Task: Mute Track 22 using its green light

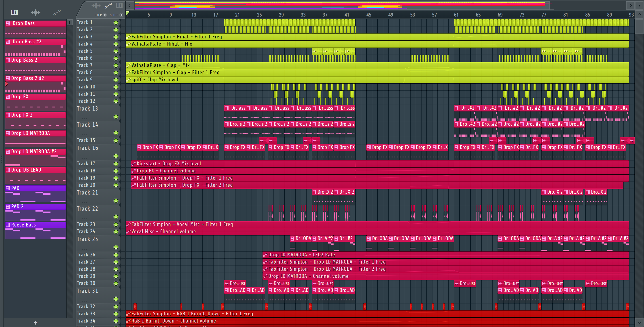Action: (x=116, y=217)
